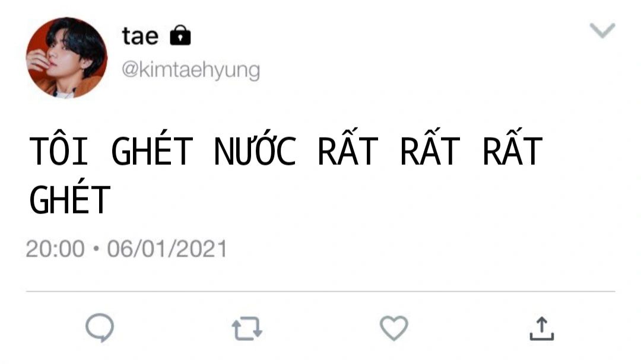Select the dot between time and date
The height and width of the screenshot is (364, 641).
point(96,248)
